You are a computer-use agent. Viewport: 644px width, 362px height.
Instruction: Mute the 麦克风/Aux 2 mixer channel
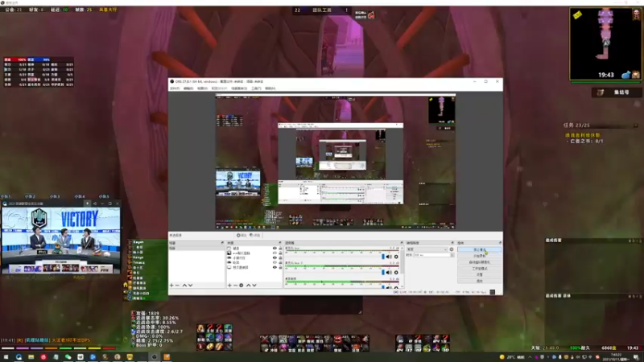tap(389, 273)
